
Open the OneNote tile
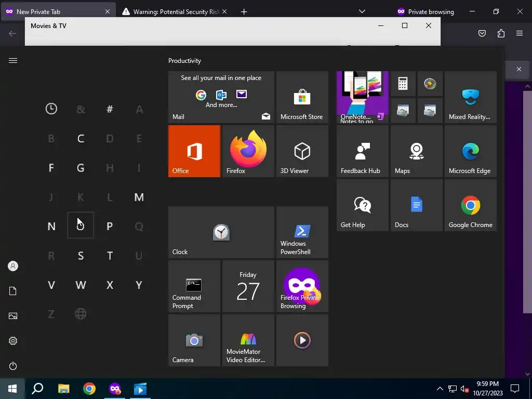click(x=362, y=97)
